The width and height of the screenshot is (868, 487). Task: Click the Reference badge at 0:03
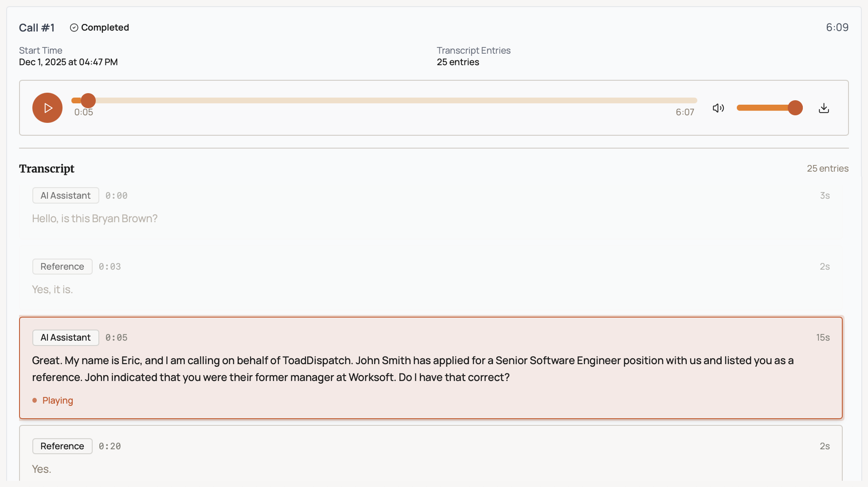(x=62, y=267)
